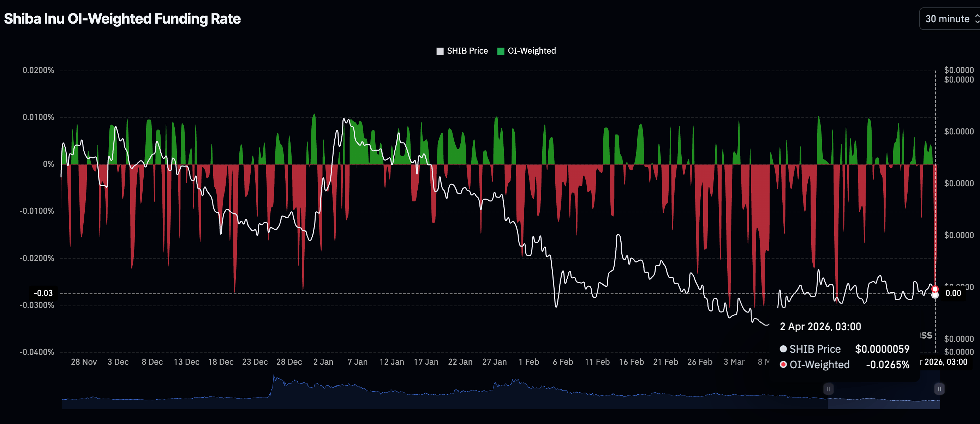Click the 7 Jan date axis label
The width and height of the screenshot is (980, 424).
pyautogui.click(x=357, y=362)
